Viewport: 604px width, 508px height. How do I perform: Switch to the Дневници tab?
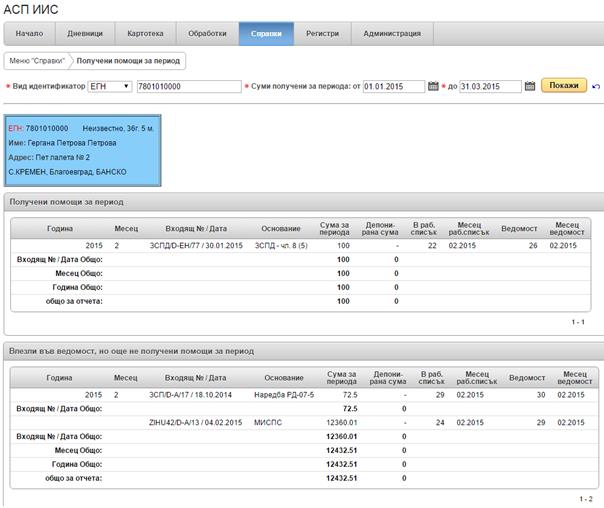point(85,33)
